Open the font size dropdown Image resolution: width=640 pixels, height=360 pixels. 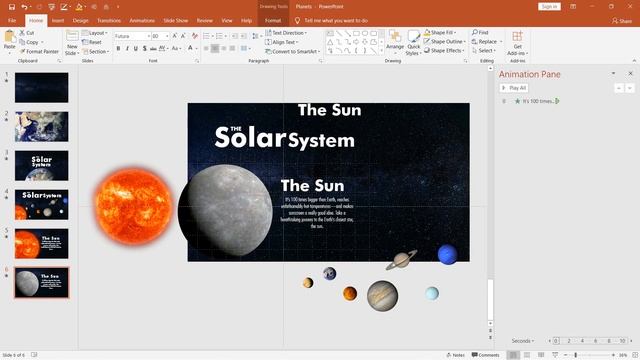167,36
